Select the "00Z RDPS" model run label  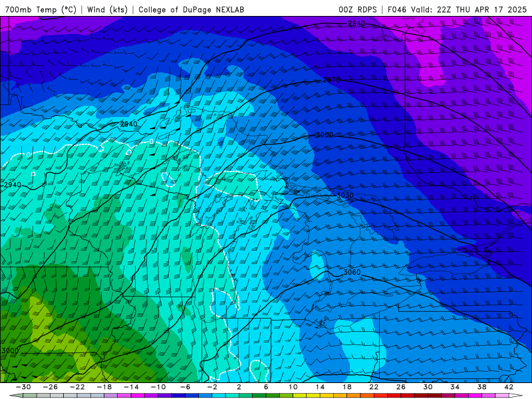358,9
